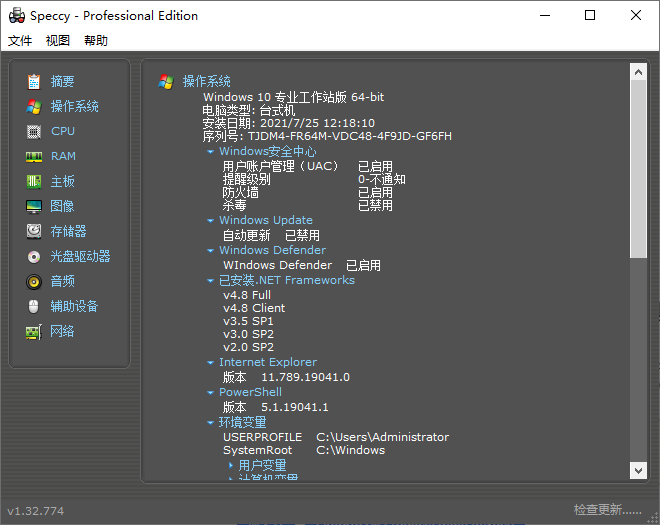Click the version label v1.32.774
The height and width of the screenshot is (525, 660).
(x=36, y=511)
